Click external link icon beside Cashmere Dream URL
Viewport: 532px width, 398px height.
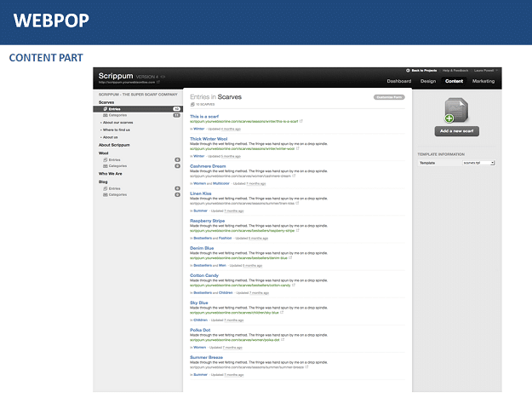[x=294, y=176]
